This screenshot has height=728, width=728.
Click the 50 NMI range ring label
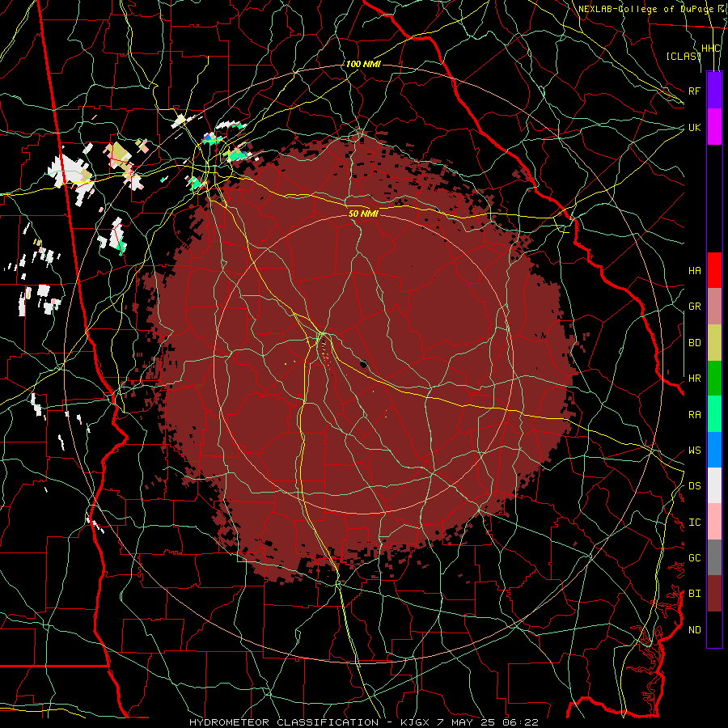click(363, 214)
